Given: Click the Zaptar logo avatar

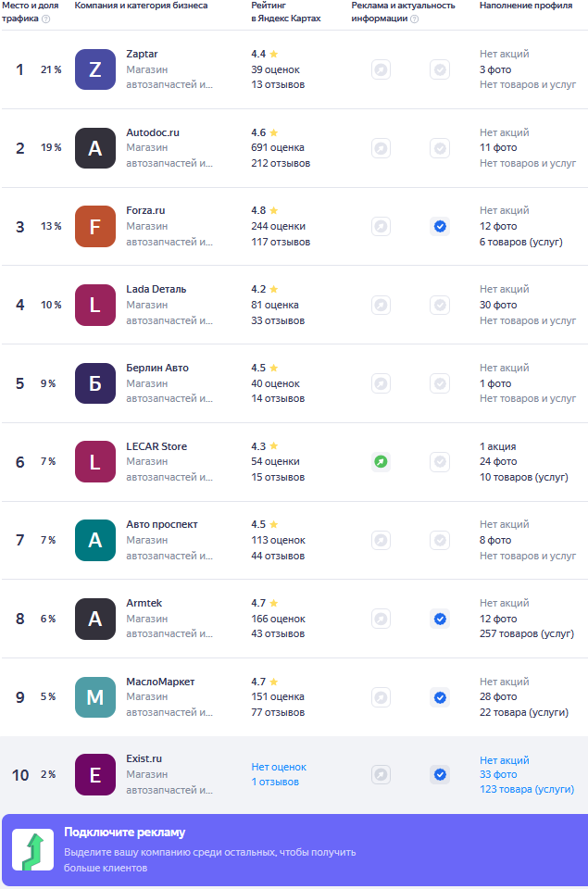Looking at the screenshot, I should point(95,69).
